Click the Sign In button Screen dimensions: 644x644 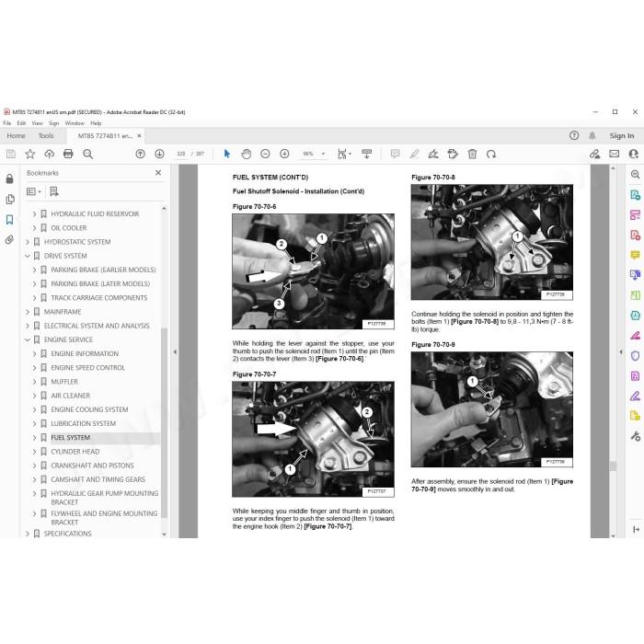pos(621,135)
